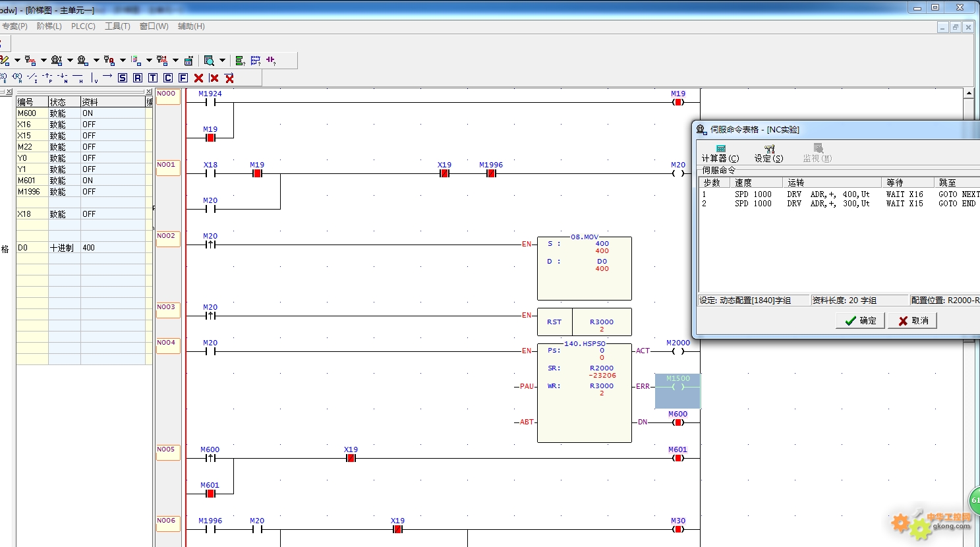980x547 pixels.
Task: Click the servo motor with wrench icon
Action: tap(57, 61)
